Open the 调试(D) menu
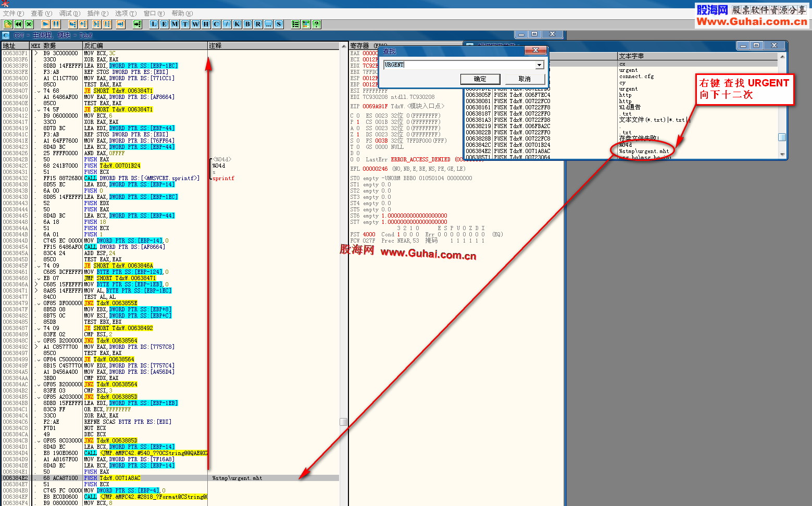Image resolution: width=812 pixels, height=506 pixels. [70, 14]
